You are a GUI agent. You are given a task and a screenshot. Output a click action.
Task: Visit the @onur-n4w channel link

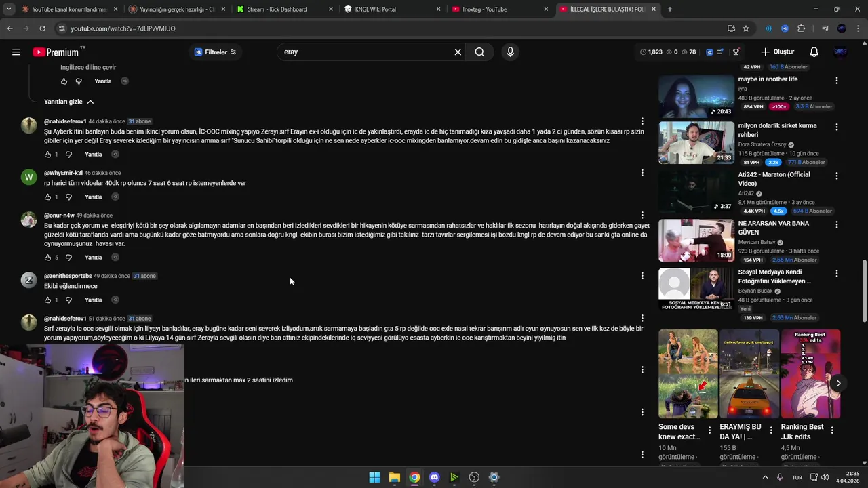pyautogui.click(x=59, y=216)
